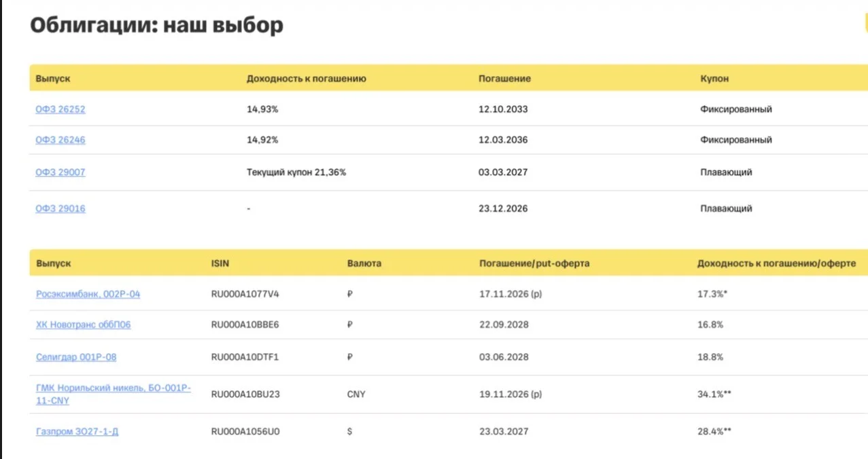This screenshot has height=459, width=868.
Task: Open the ХК Новотранс обБП06 link
Action: point(83,325)
